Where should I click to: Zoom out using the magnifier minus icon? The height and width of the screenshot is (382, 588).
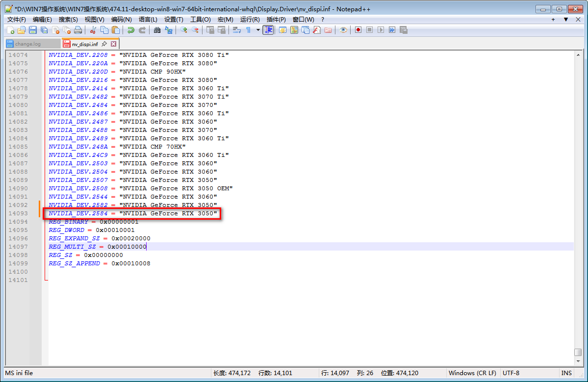[195, 30]
